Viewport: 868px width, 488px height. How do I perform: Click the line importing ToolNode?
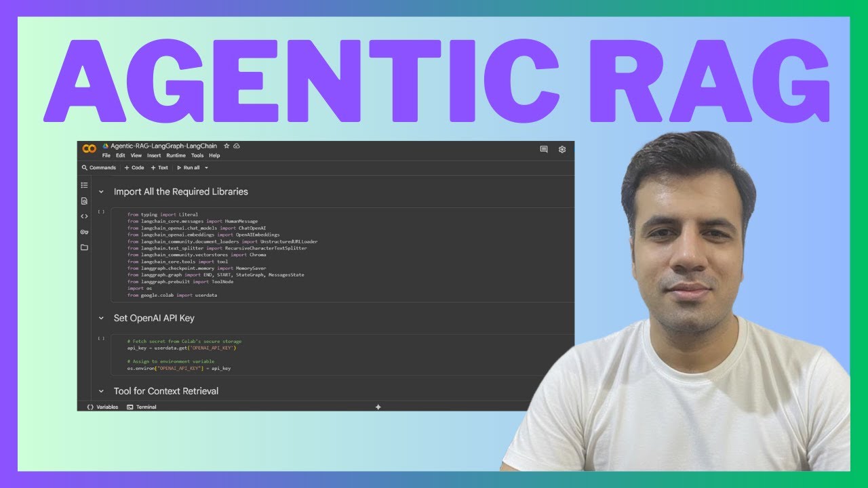(x=180, y=281)
